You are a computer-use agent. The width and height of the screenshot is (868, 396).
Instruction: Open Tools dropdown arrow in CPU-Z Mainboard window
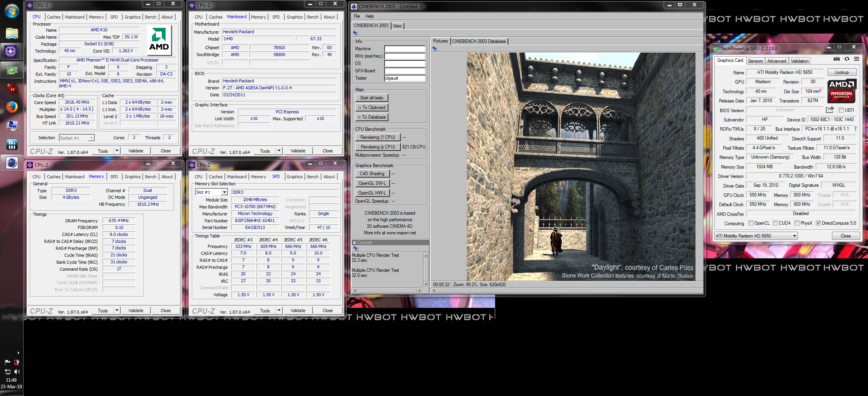click(279, 151)
